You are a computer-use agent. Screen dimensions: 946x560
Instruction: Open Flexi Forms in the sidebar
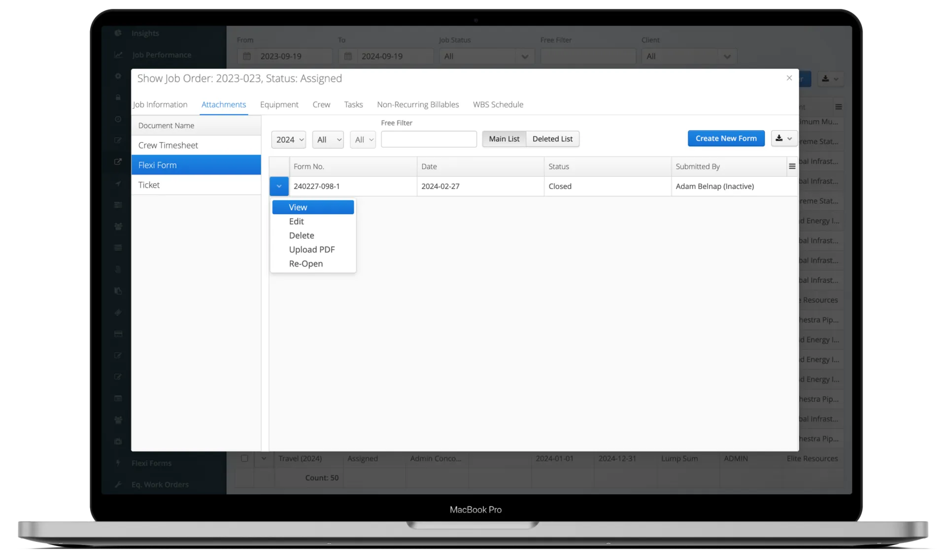[151, 463]
